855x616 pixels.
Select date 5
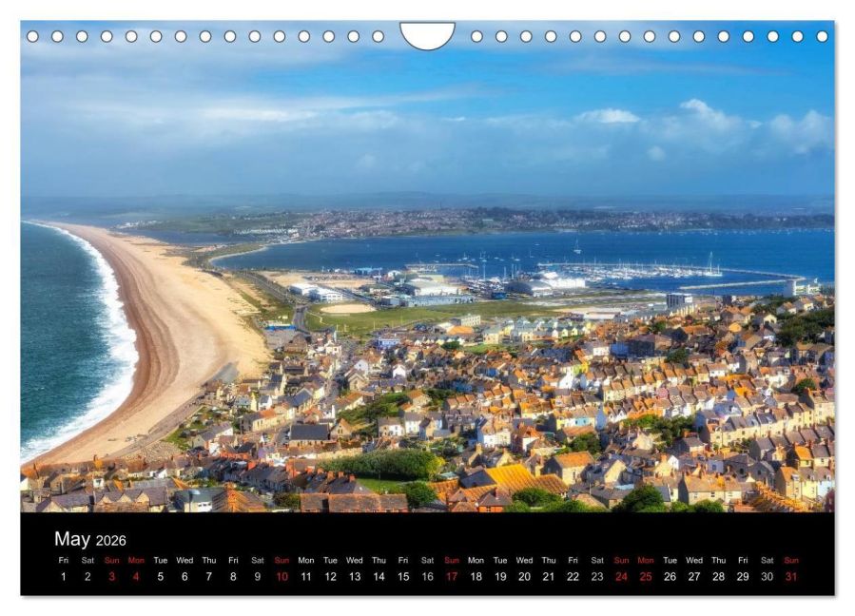[161, 577]
